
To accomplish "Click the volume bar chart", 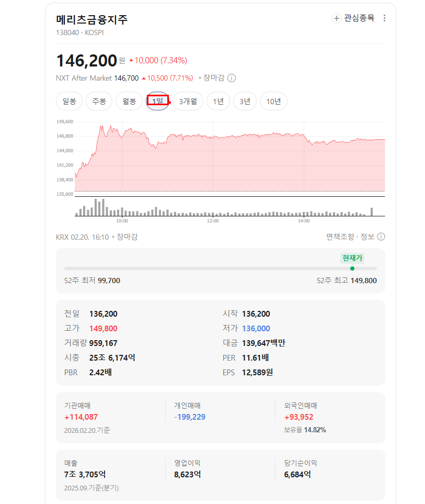I will pyautogui.click(x=230, y=207).
